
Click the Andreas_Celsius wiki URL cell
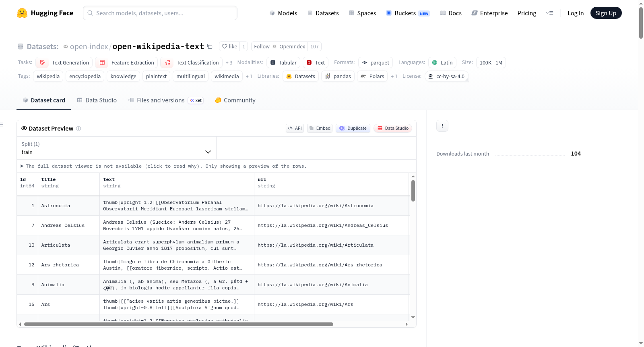(x=331, y=225)
